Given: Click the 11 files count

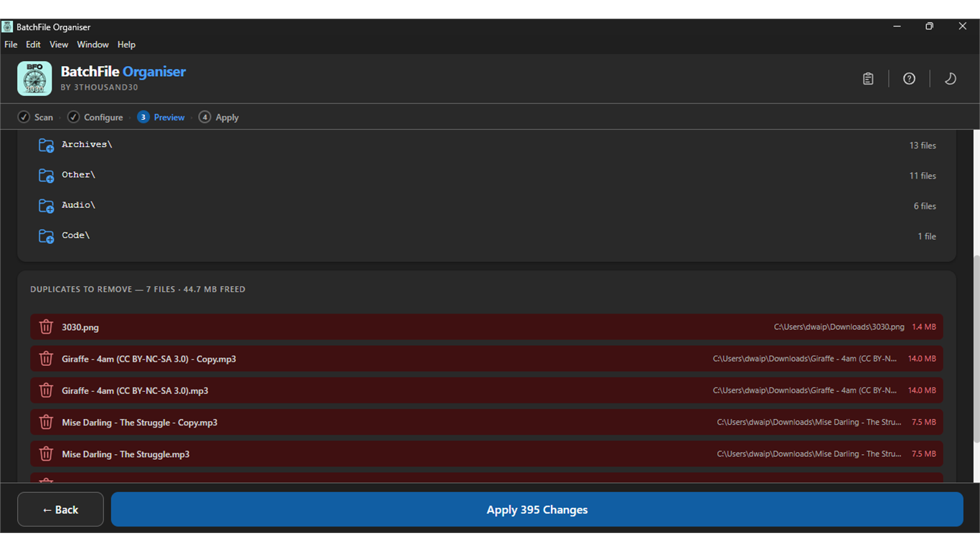Looking at the screenshot, I should pos(923,176).
